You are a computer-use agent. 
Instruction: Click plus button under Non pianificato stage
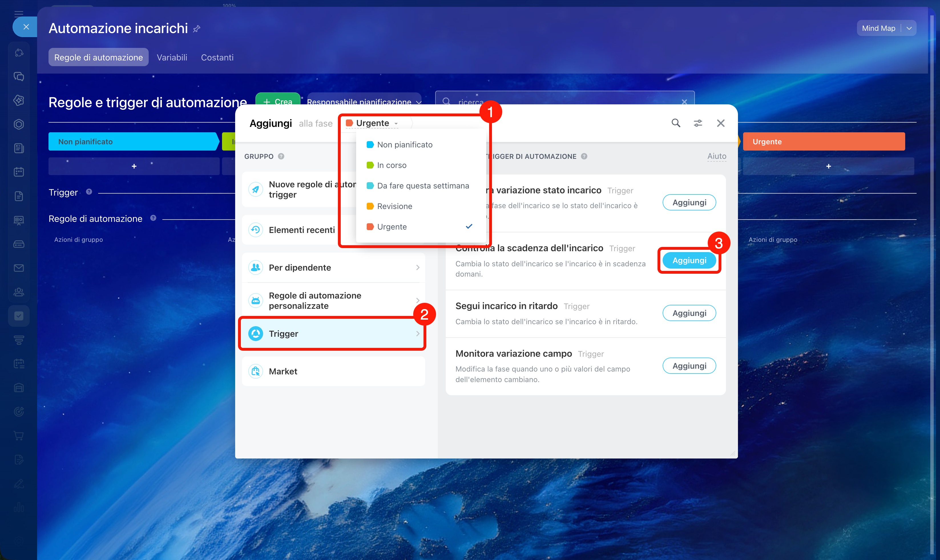coord(134,167)
